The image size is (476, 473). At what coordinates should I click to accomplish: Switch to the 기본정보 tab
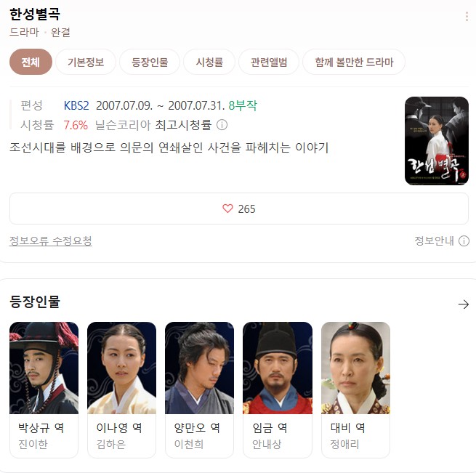click(x=86, y=62)
